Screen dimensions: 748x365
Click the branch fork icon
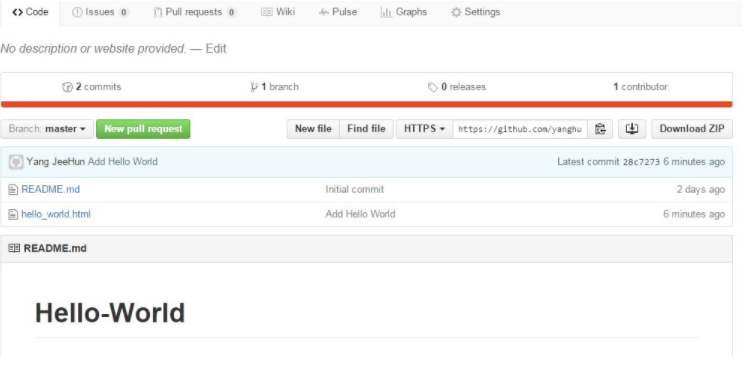254,87
